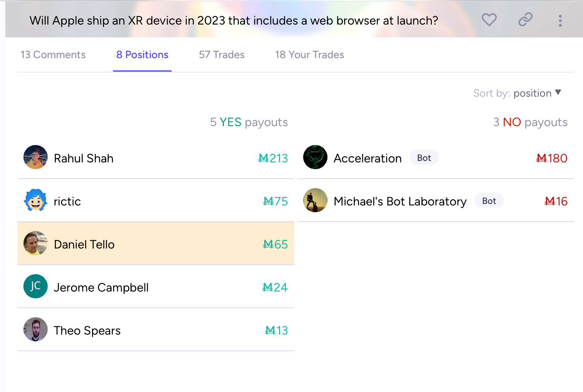Open Jerome Campbell's profile name link
The width and height of the screenshot is (583, 392).
101,287
